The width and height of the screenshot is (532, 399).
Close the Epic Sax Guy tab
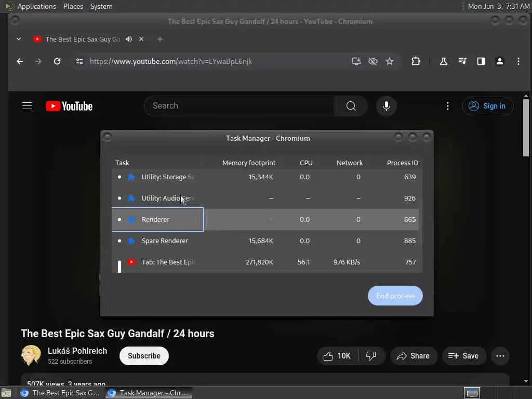tap(141, 39)
